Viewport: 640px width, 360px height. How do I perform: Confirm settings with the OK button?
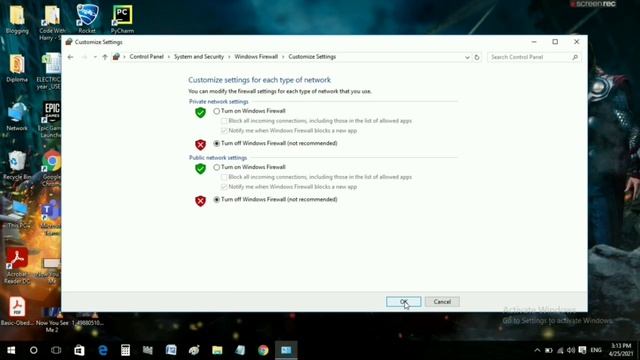coord(404,302)
